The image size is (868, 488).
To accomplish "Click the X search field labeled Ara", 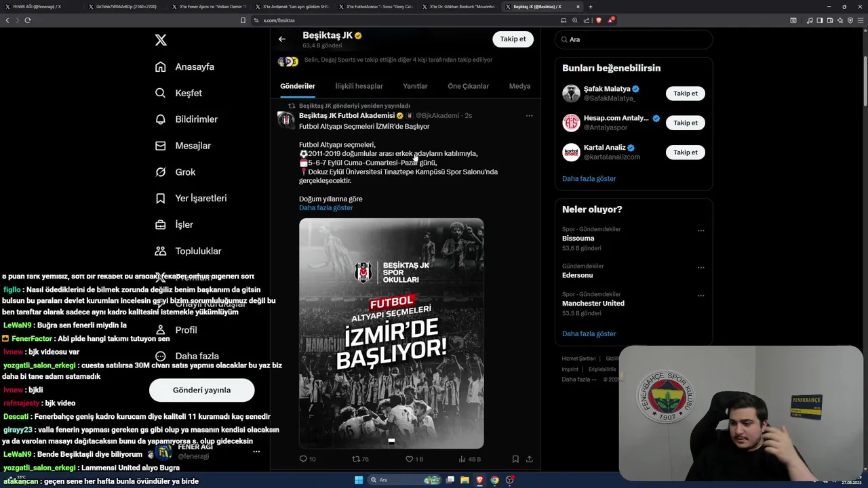I will pos(633,39).
